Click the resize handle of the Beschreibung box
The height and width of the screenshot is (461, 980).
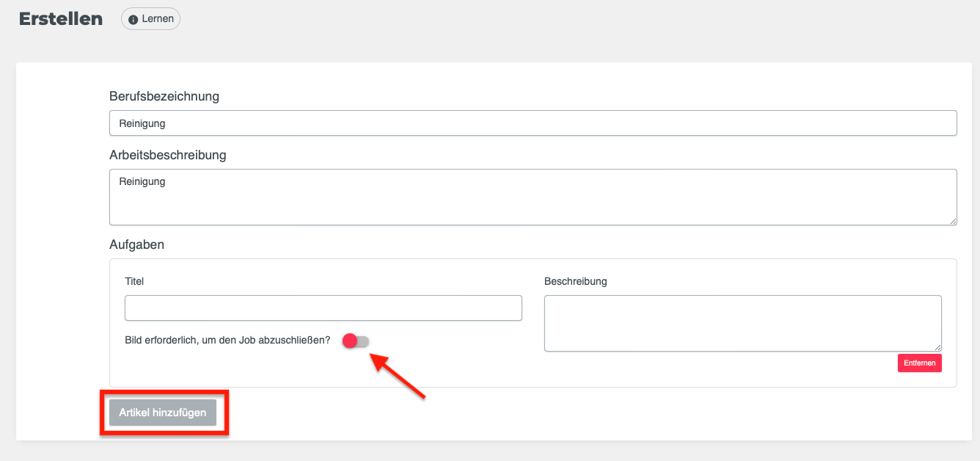(x=938, y=347)
